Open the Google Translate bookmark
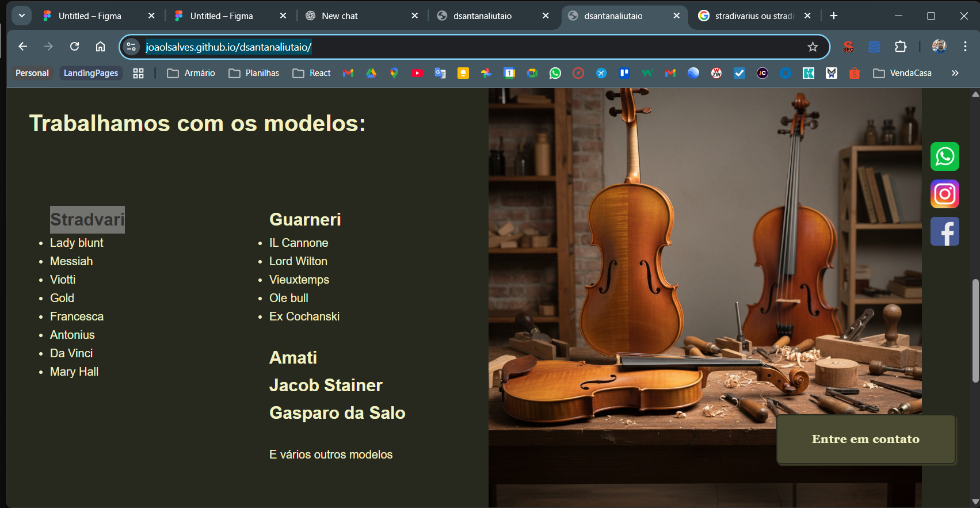This screenshot has height=508, width=980. click(x=440, y=73)
